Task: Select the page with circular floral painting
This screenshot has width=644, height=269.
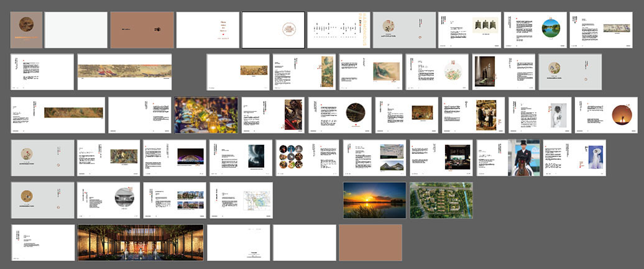Action: point(437,72)
